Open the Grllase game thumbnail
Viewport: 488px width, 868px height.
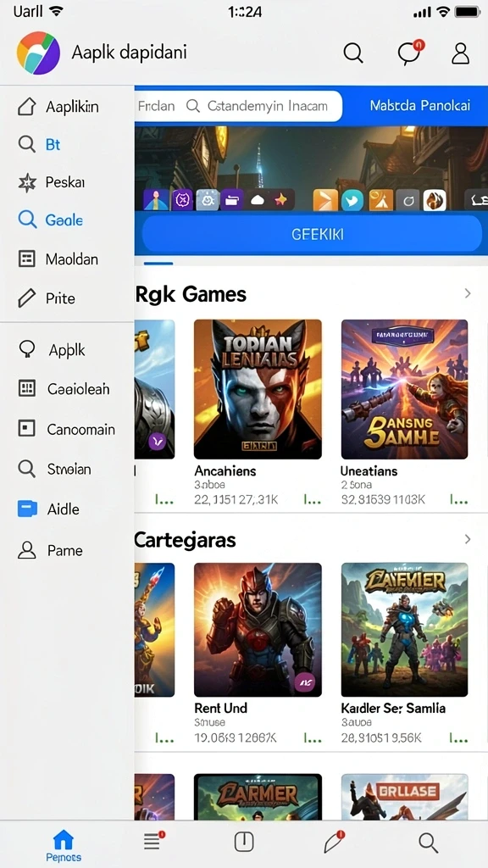pyautogui.click(x=404, y=797)
